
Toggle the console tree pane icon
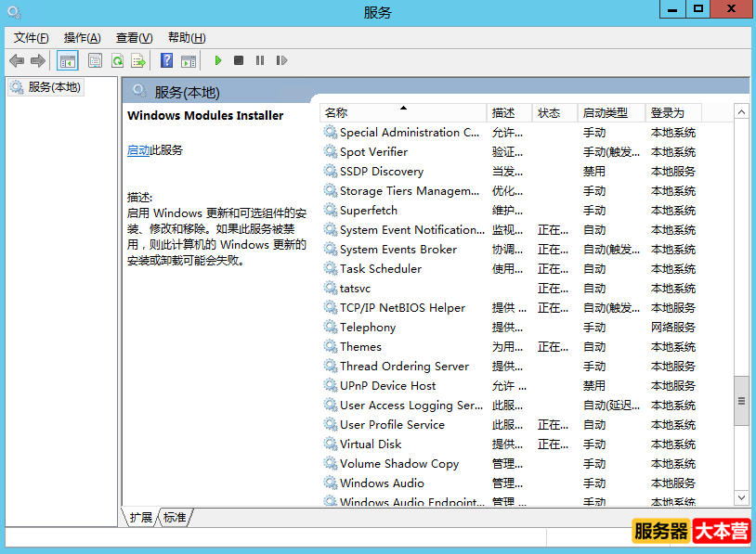click(x=68, y=60)
